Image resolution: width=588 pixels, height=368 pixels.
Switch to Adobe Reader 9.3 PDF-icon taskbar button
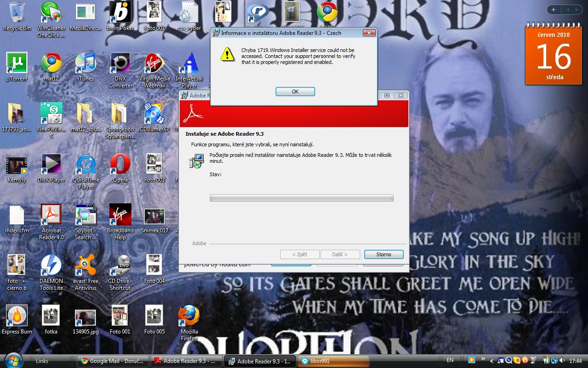coord(187,361)
